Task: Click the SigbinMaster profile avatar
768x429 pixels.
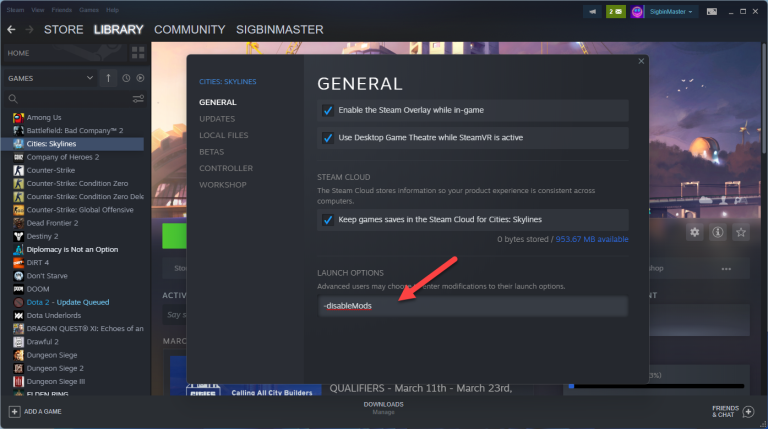Action: click(637, 12)
